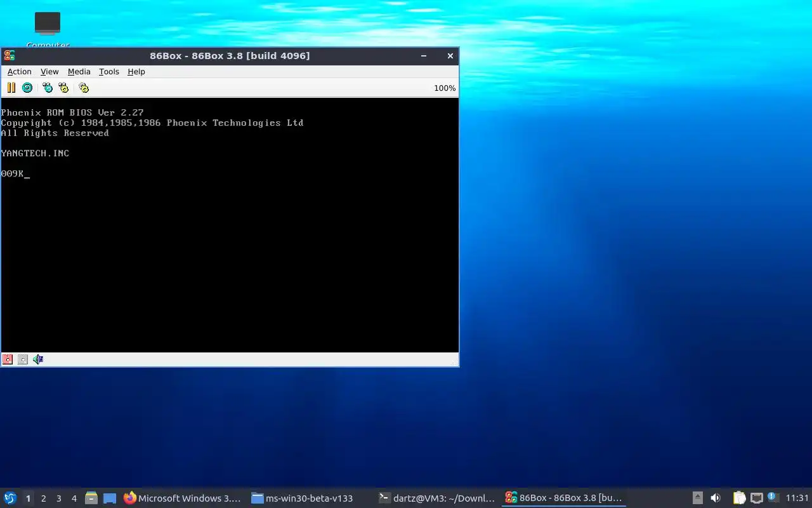Open the Help menu
The image size is (812, 508).
coord(136,72)
